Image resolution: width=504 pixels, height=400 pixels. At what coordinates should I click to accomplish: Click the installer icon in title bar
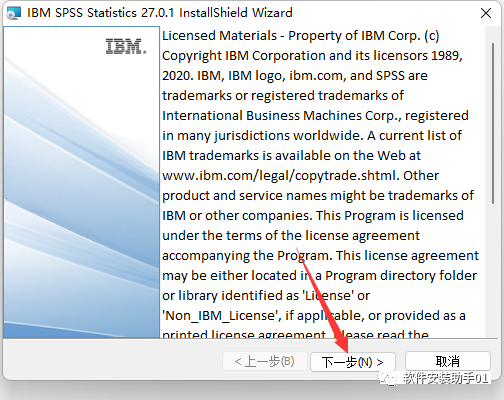click(14, 13)
